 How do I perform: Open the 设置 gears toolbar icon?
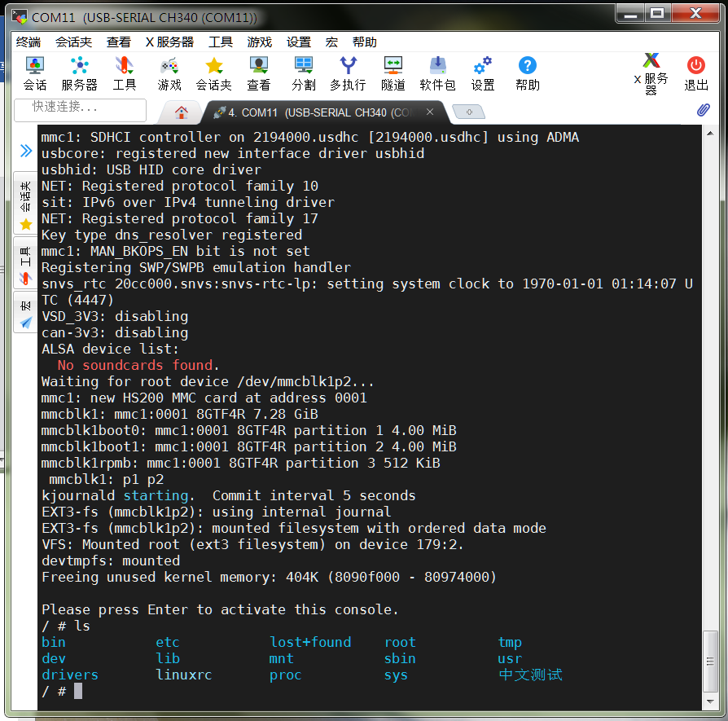click(483, 73)
